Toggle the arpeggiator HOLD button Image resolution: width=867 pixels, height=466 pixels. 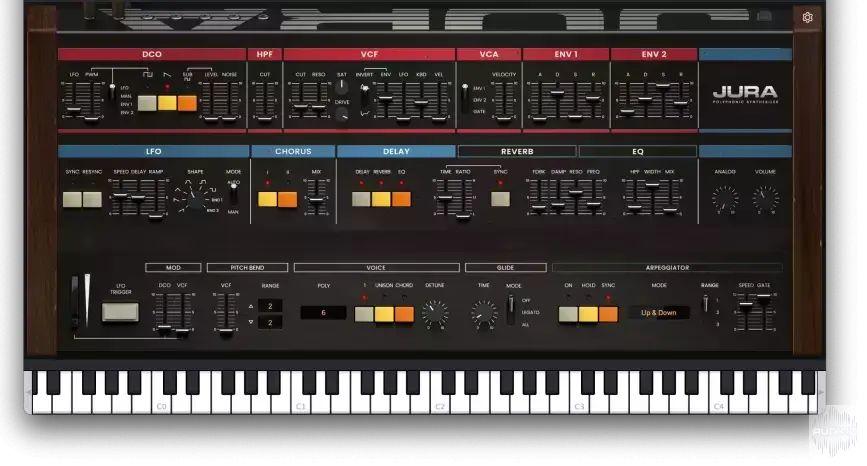click(588, 315)
